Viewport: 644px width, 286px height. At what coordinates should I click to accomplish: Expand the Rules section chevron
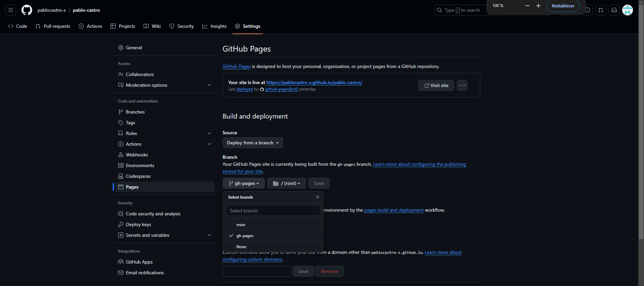tap(209, 133)
